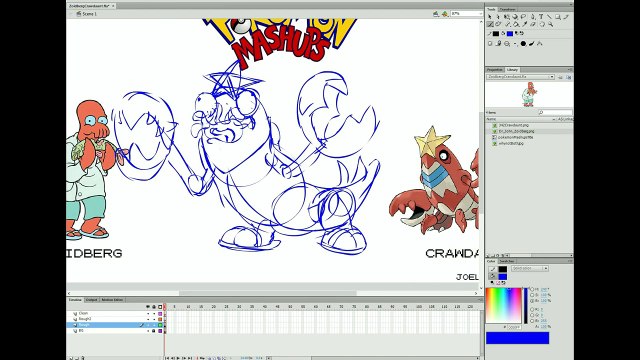Select the Rectangle shape tool
Screen dimensions: 640x360
(558, 17)
